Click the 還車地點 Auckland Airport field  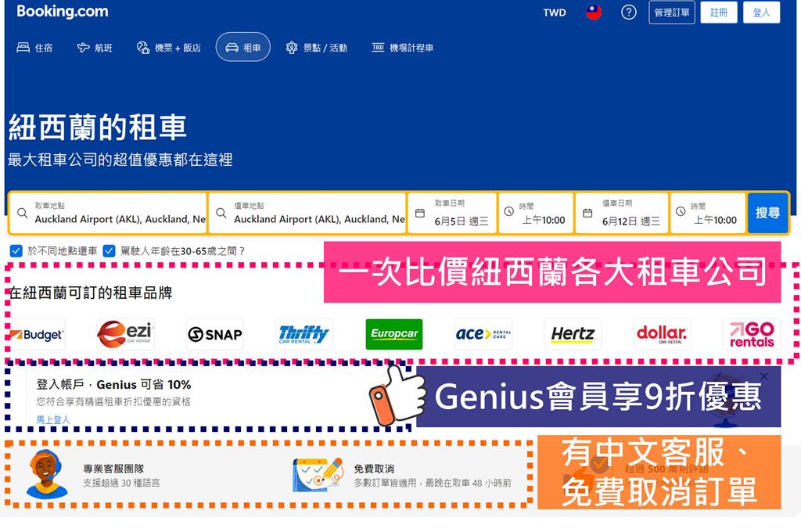click(307, 213)
